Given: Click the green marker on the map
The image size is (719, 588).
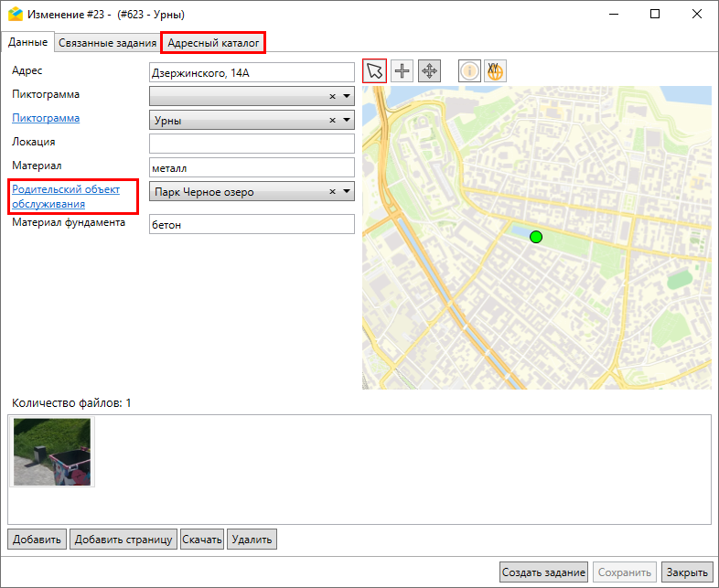Looking at the screenshot, I should tap(536, 237).
